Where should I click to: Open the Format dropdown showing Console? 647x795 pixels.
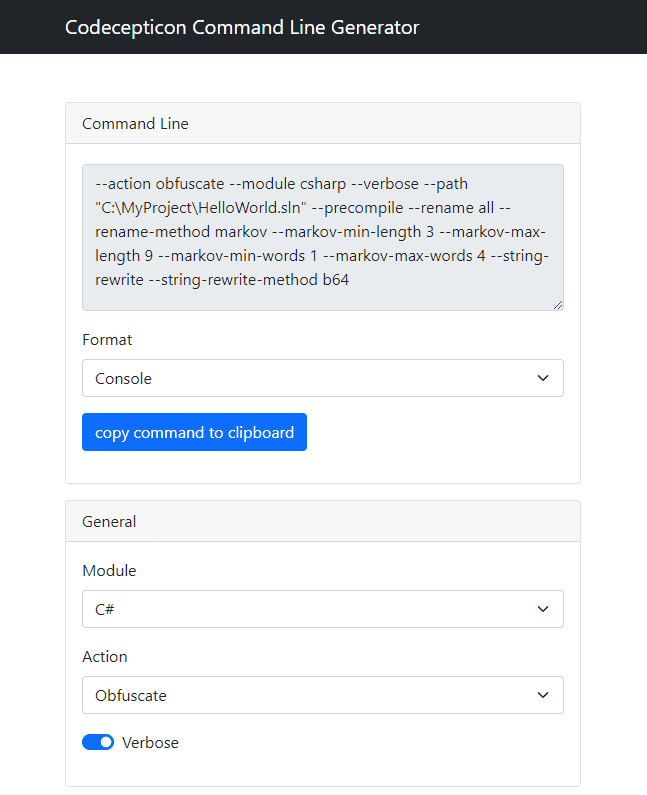[322, 378]
